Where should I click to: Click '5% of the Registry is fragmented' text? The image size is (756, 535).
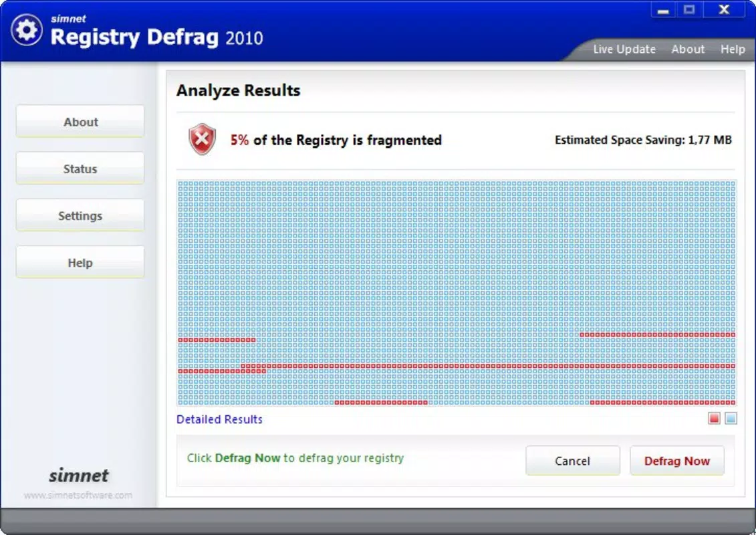click(x=336, y=140)
